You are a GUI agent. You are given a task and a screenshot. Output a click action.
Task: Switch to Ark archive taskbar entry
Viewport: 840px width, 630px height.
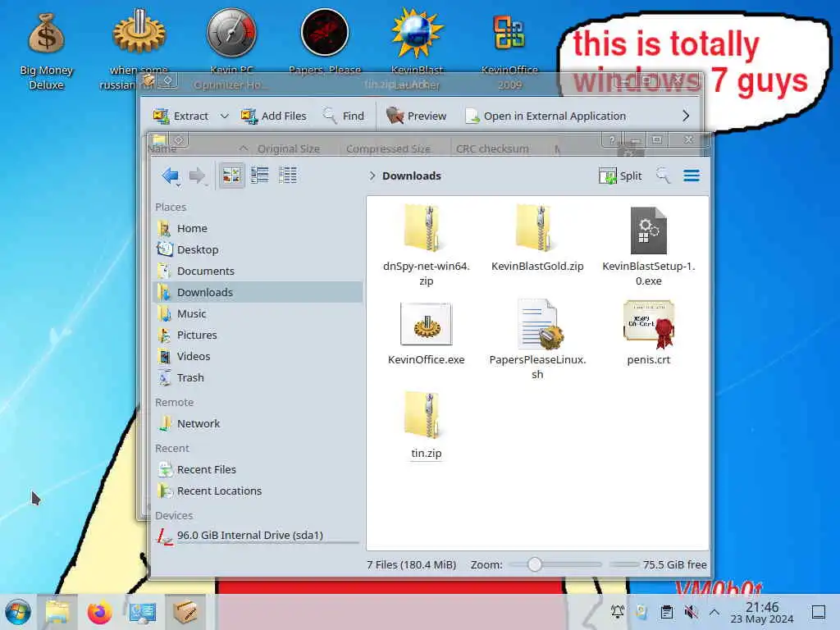[x=185, y=612]
